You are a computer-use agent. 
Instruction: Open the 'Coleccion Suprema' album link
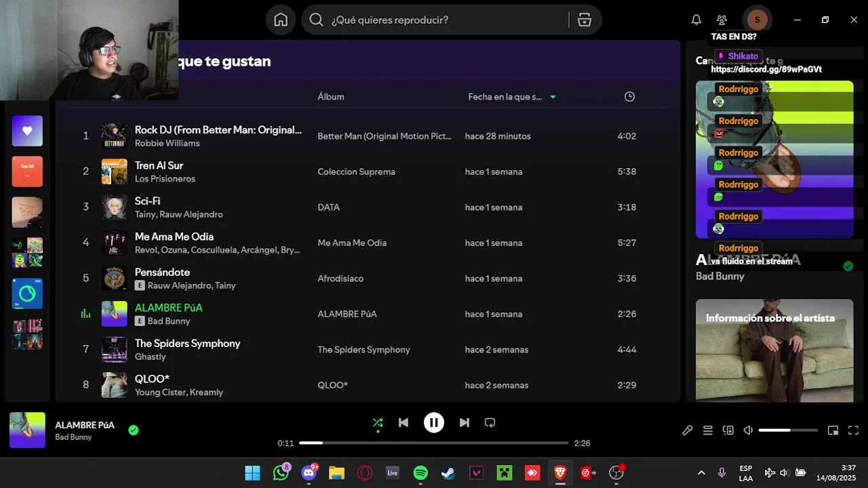tap(356, 171)
